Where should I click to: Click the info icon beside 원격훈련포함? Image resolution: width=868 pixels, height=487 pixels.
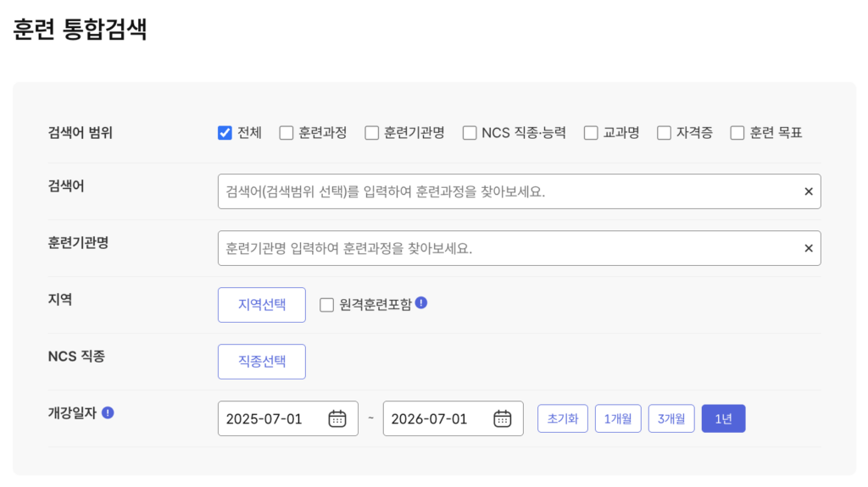click(x=421, y=302)
